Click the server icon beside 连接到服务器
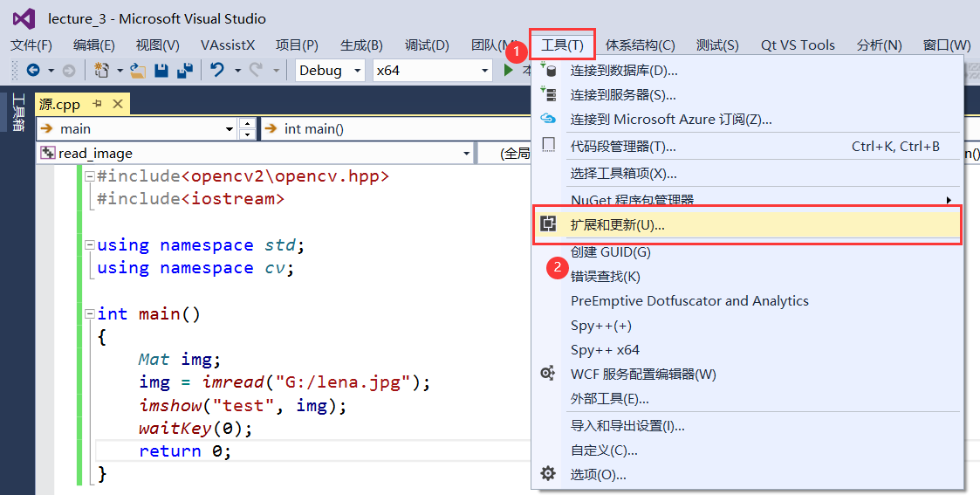Image resolution: width=980 pixels, height=495 pixels. (548, 94)
